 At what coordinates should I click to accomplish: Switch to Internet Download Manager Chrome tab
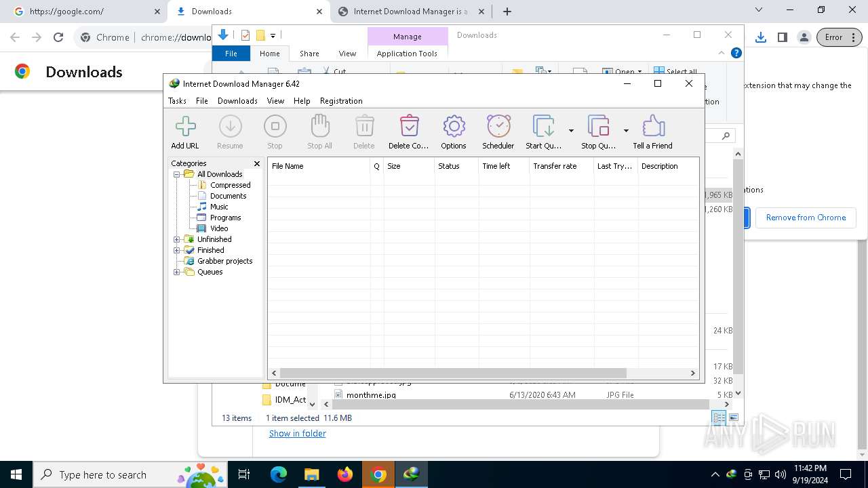tap(410, 12)
